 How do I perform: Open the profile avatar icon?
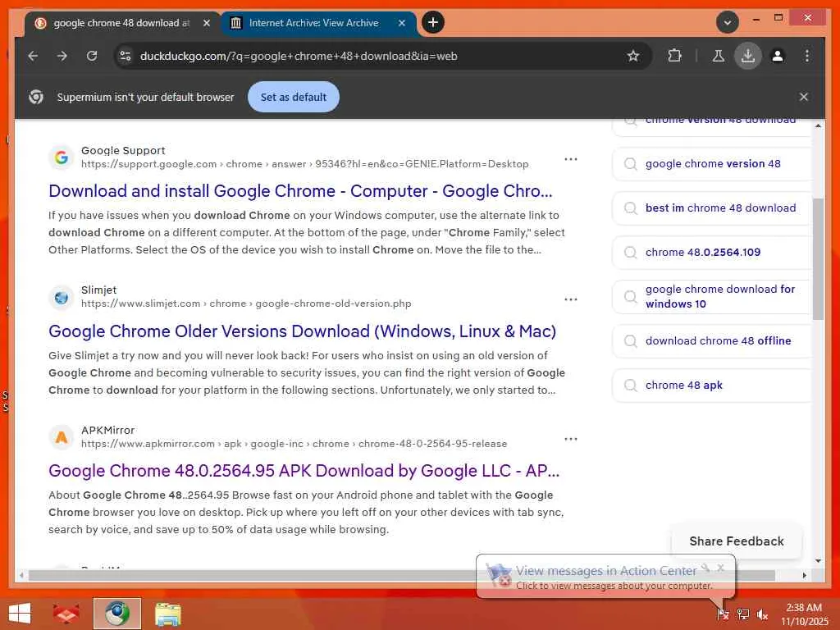pyautogui.click(x=778, y=56)
